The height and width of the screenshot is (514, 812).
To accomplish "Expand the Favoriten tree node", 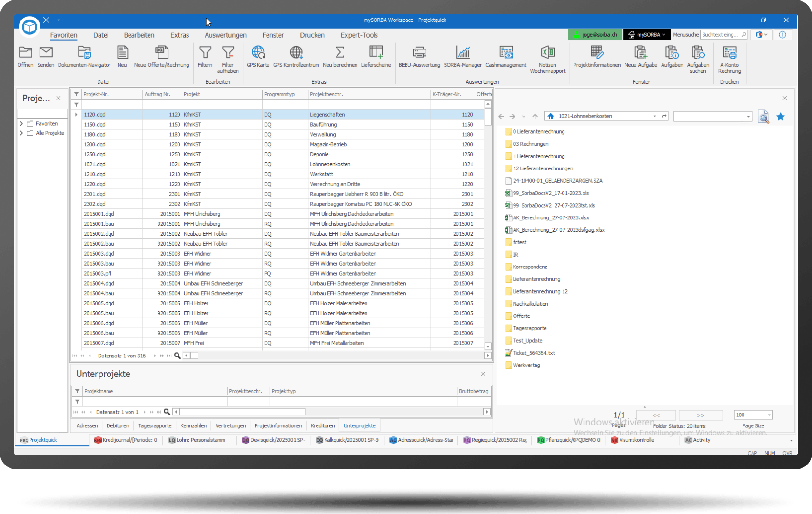I will (21, 123).
